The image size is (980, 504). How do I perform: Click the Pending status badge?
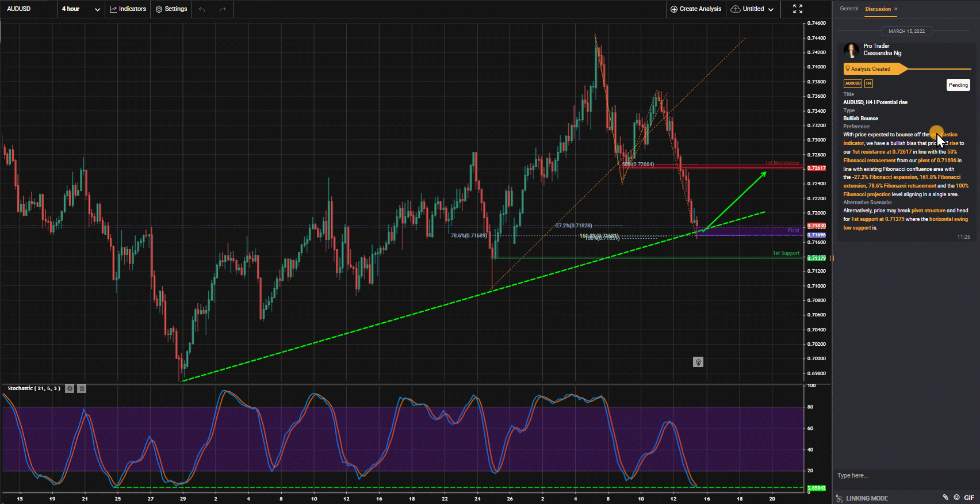(x=958, y=85)
